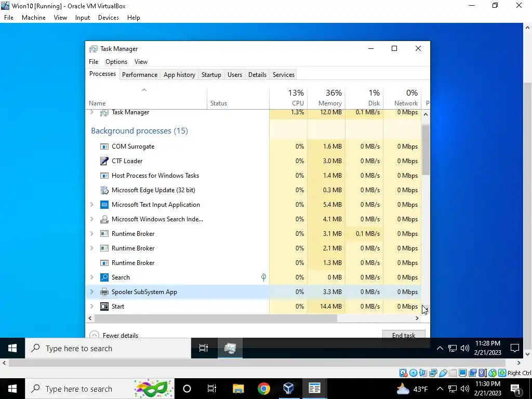Image resolution: width=532 pixels, height=399 pixels.
Task: Sort processes by Memory column
Action: [326, 98]
